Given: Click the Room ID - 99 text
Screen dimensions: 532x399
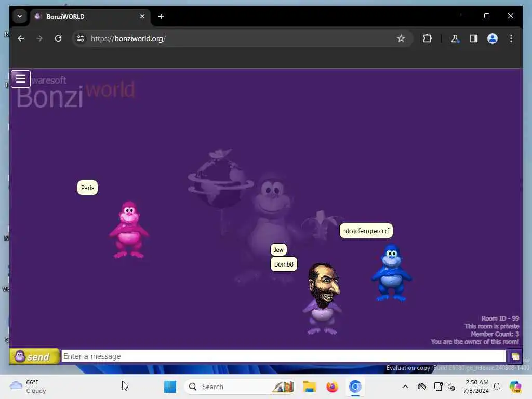Looking at the screenshot, I should [x=500, y=318].
